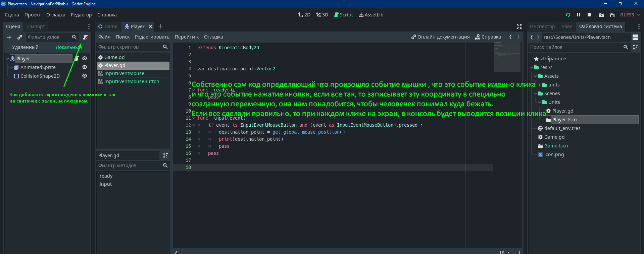The image size is (644, 254).
Task: Open the Project menu
Action: click(x=33, y=15)
